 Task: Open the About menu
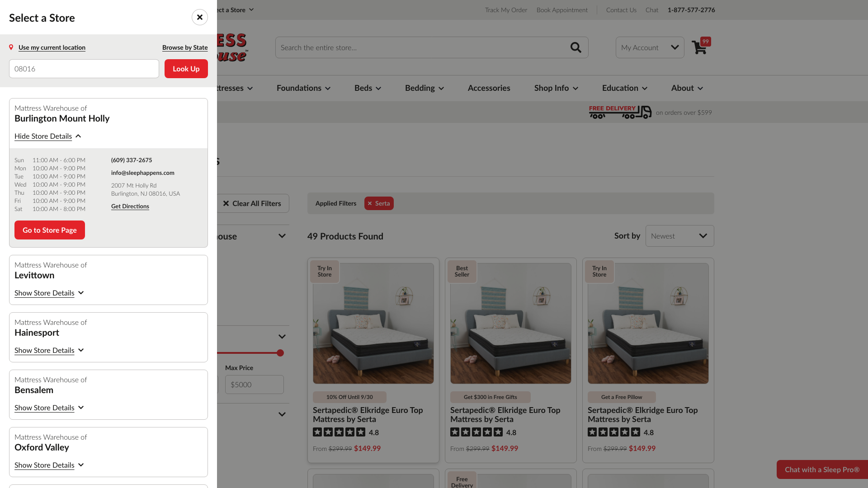pyautogui.click(x=687, y=88)
